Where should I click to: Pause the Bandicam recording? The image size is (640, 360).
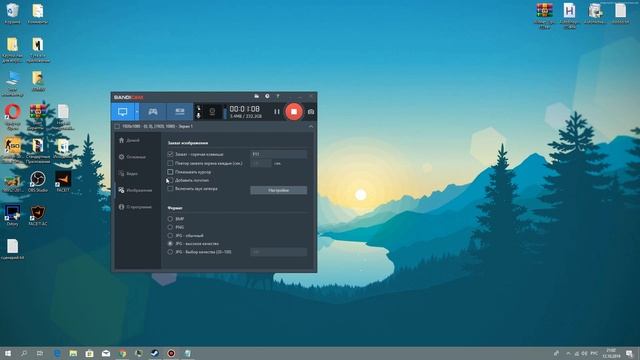point(277,111)
